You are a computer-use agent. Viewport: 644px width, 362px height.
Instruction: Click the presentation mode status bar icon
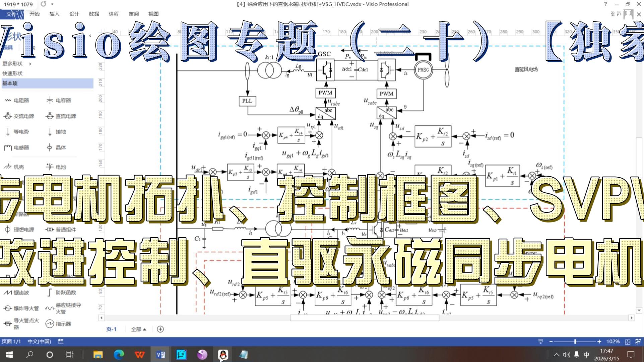tap(540, 342)
